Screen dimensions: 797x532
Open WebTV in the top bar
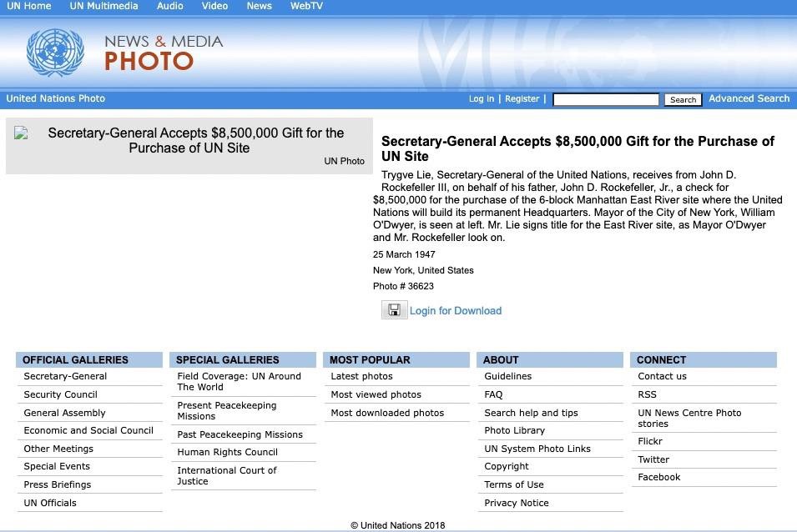(x=306, y=6)
